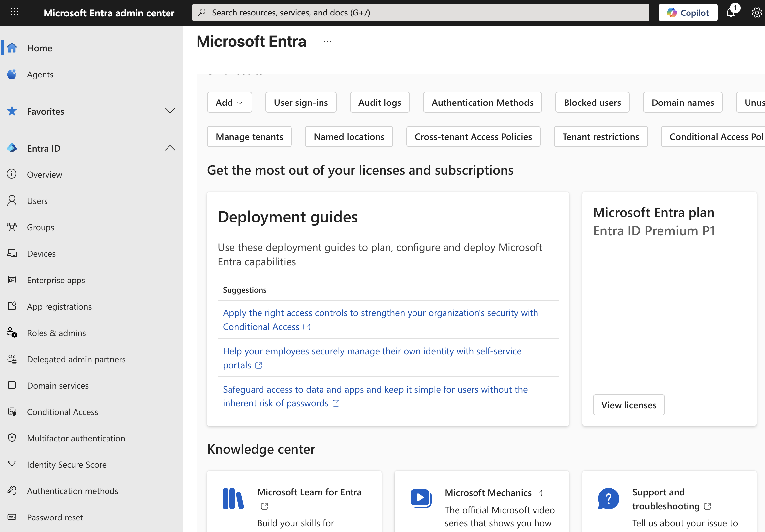Click the Multifactor authentication shield icon
The height and width of the screenshot is (532, 765).
[12, 438]
